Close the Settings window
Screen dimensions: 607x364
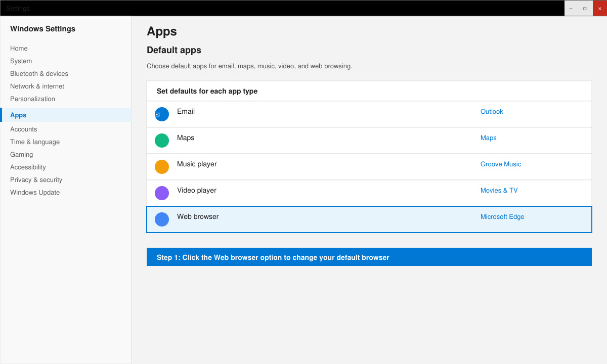pos(600,8)
